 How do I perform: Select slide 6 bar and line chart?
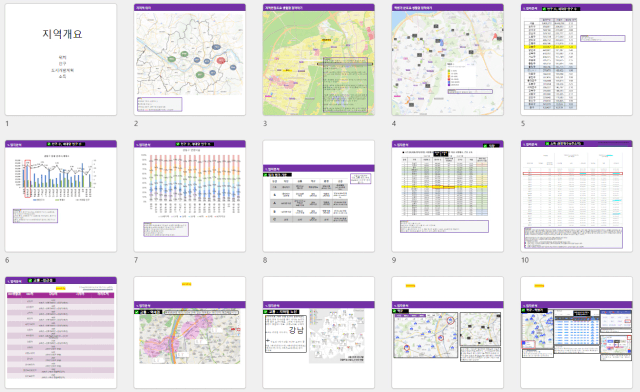[61, 196]
